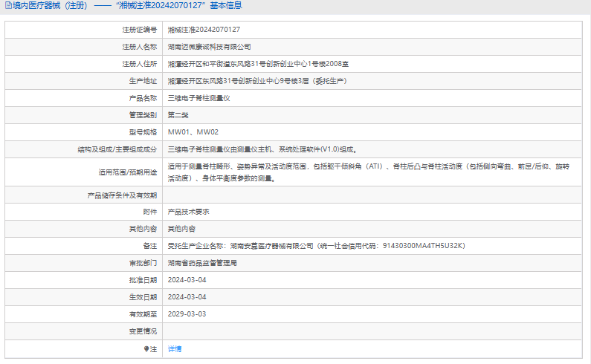Click expiry date 2029-03-03

[187, 314]
